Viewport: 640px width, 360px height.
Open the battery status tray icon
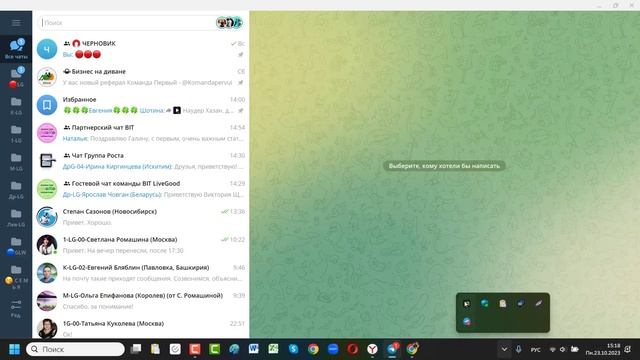[575, 349]
